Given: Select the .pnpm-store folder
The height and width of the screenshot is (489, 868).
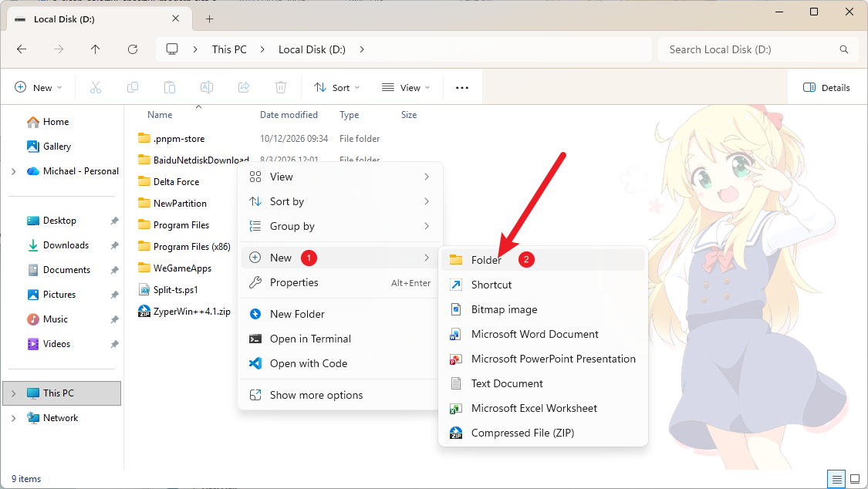Looking at the screenshot, I should click(171, 139).
